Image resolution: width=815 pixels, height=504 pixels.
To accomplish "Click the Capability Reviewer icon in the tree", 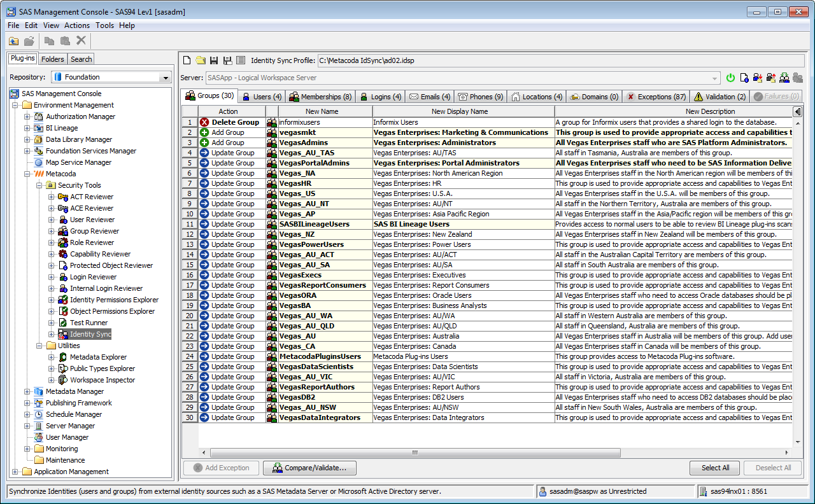I will point(63,254).
